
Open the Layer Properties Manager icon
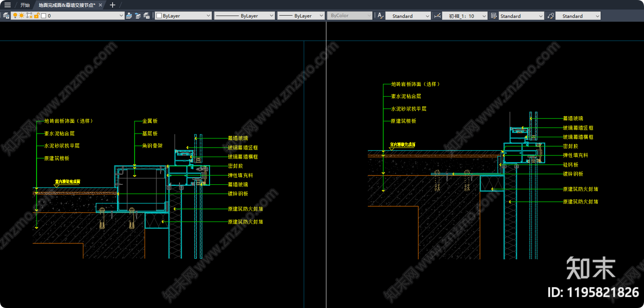6,16
